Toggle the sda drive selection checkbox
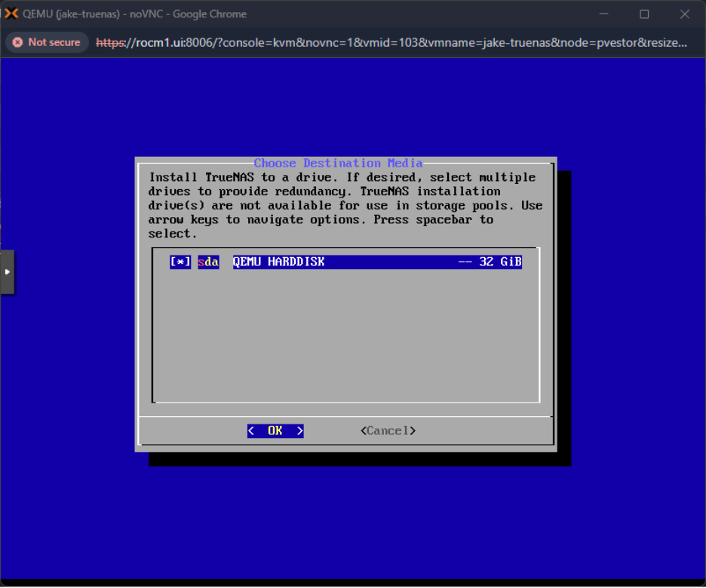The width and height of the screenshot is (706, 588). click(x=180, y=262)
